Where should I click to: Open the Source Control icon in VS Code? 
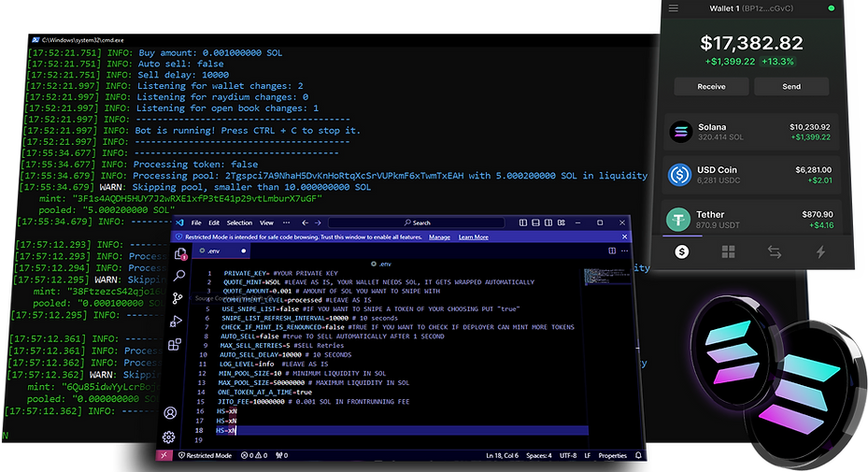tap(178, 298)
